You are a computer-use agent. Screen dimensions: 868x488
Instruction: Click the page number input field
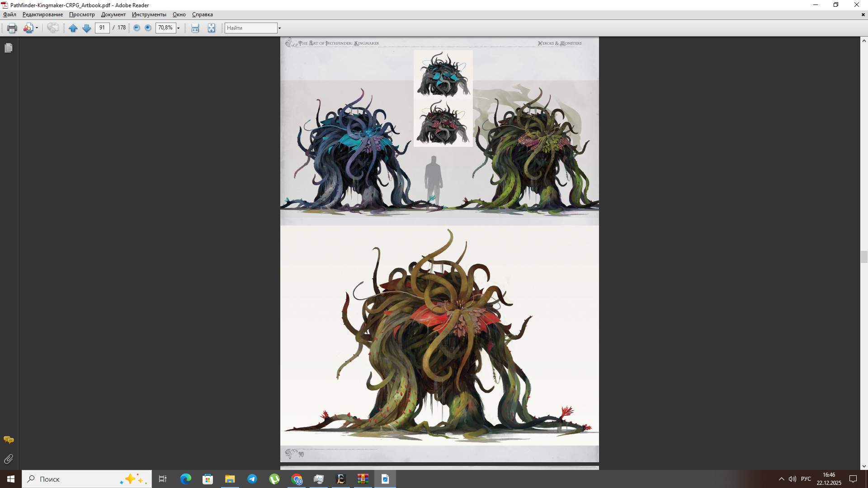[102, 28]
